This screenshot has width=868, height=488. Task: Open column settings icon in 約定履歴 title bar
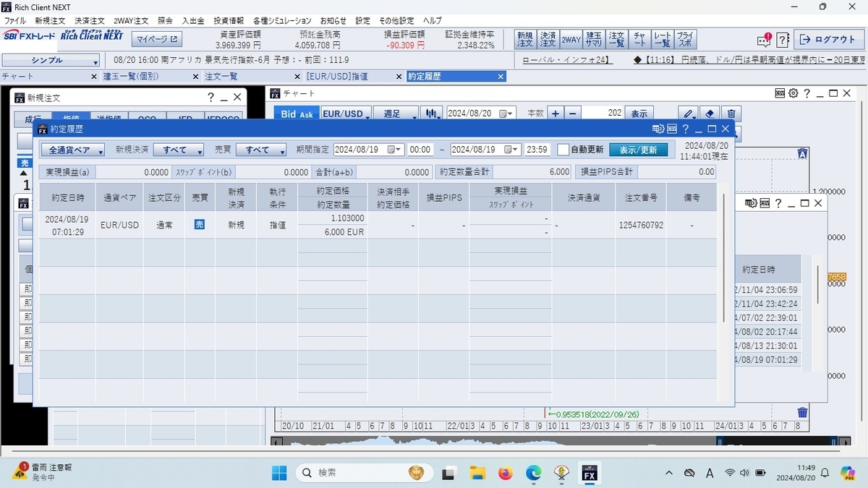pyautogui.click(x=658, y=129)
